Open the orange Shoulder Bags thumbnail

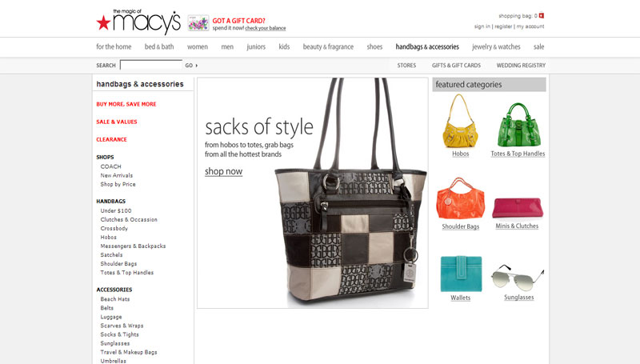(x=461, y=198)
